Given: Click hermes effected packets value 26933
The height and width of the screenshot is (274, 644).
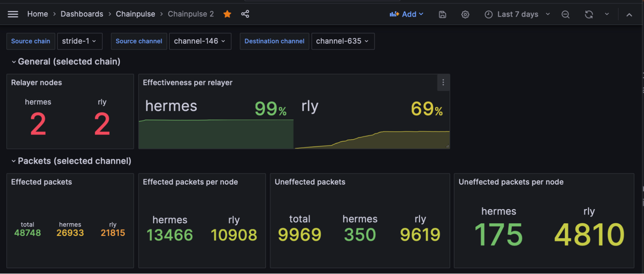Looking at the screenshot, I should click(x=70, y=233).
